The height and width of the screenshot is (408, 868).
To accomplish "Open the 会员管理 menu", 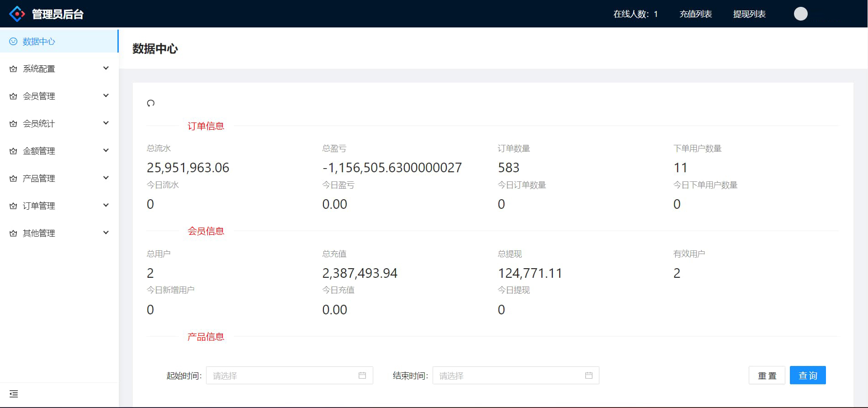I will 59,96.
